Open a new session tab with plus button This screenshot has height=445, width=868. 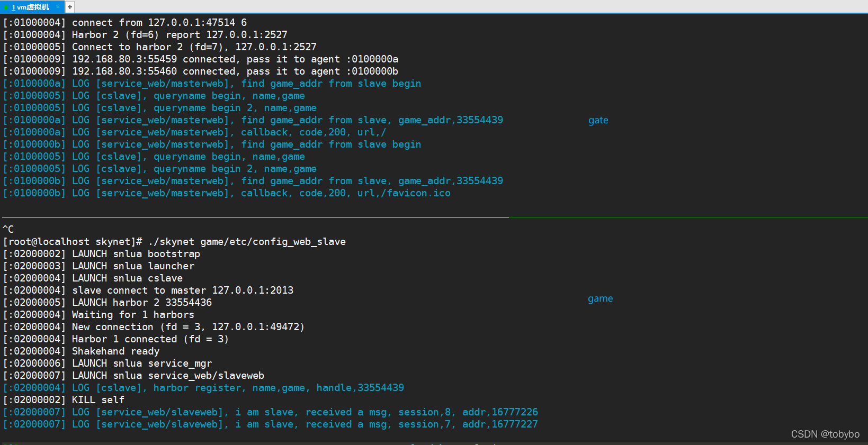[69, 7]
